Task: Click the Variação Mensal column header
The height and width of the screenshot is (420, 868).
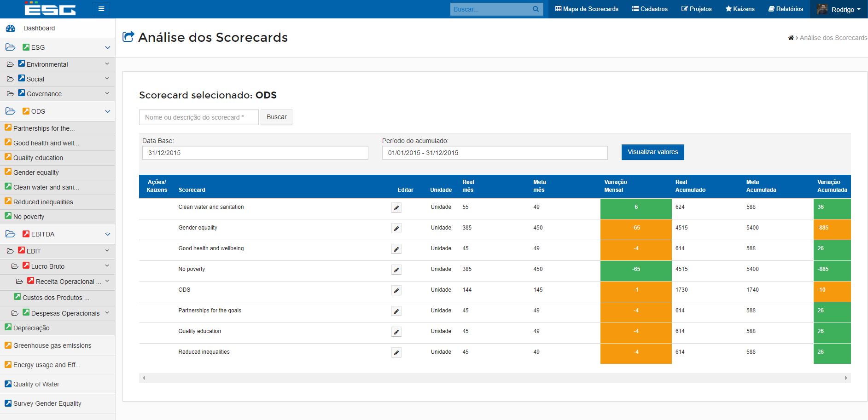Action: tap(616, 186)
